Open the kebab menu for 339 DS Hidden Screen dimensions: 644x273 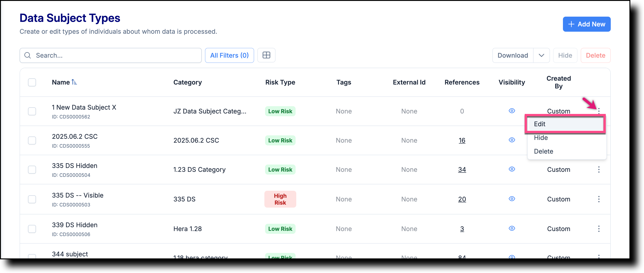pos(599,229)
